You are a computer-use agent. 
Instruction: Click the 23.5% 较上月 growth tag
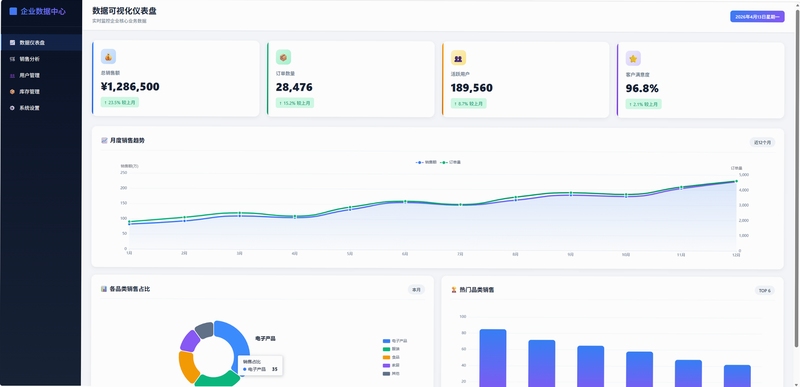(120, 102)
